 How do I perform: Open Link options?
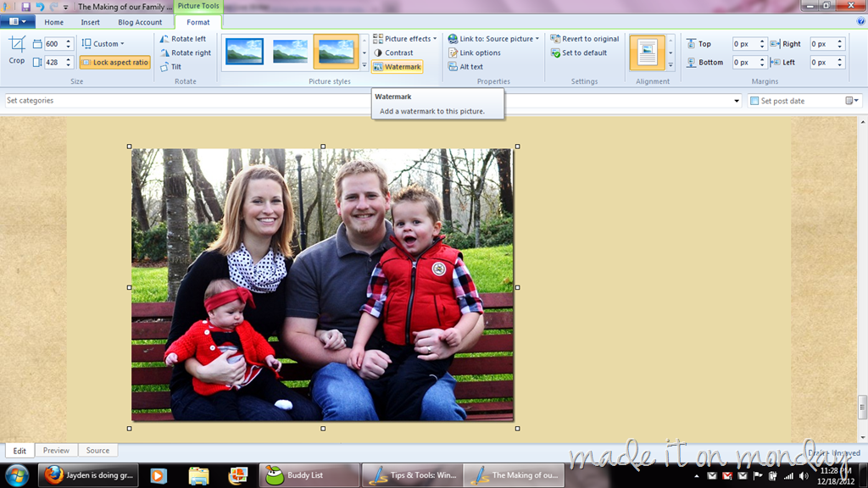475,53
